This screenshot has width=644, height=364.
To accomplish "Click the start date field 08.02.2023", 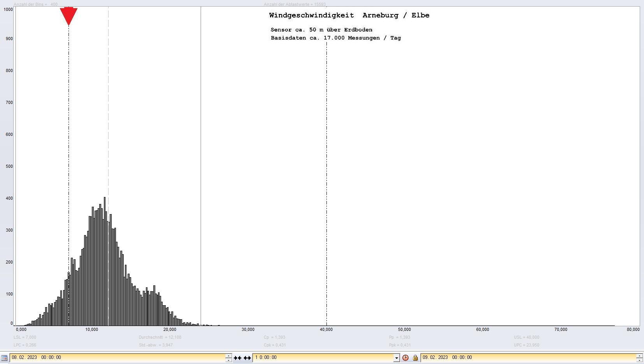I will tap(117, 357).
